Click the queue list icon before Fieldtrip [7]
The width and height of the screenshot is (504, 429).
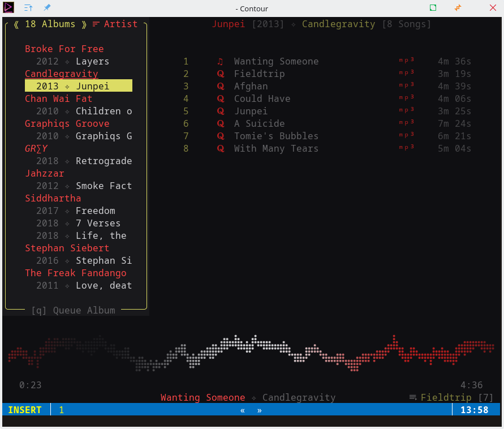click(413, 398)
